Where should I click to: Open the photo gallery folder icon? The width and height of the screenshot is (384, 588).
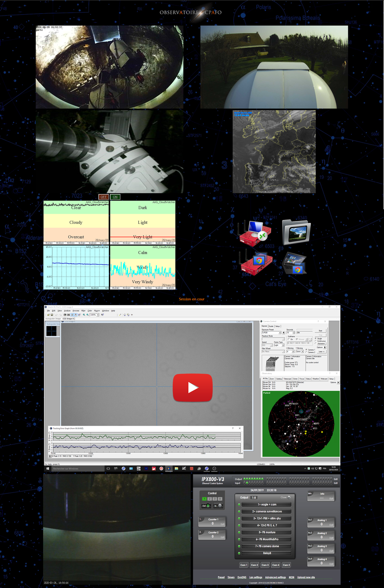click(296, 232)
